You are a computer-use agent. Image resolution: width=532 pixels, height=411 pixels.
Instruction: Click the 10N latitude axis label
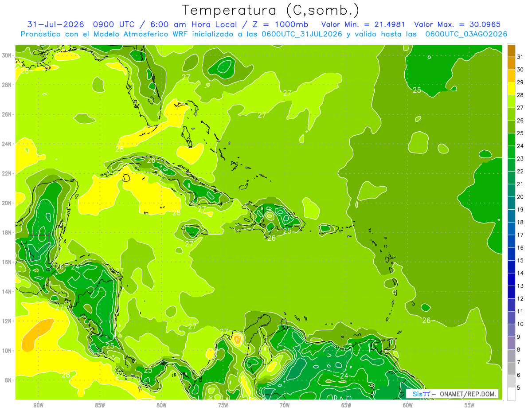[x=7, y=350]
